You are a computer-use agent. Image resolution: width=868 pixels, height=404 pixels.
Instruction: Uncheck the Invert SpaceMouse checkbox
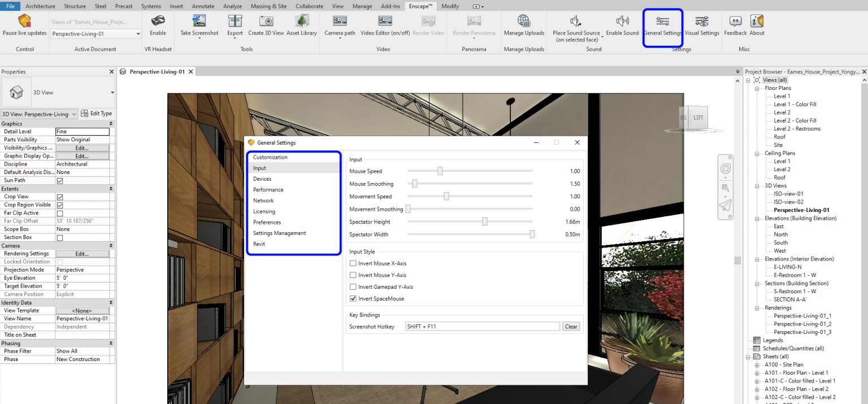pos(353,298)
